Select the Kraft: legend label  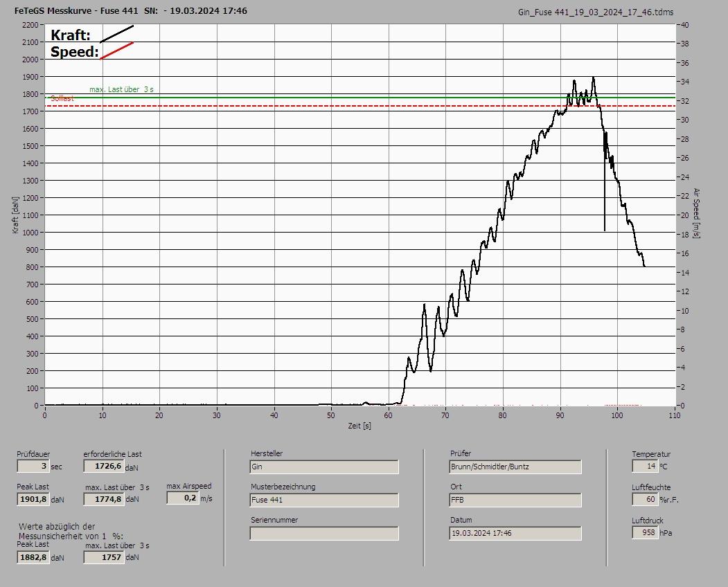[x=70, y=35]
